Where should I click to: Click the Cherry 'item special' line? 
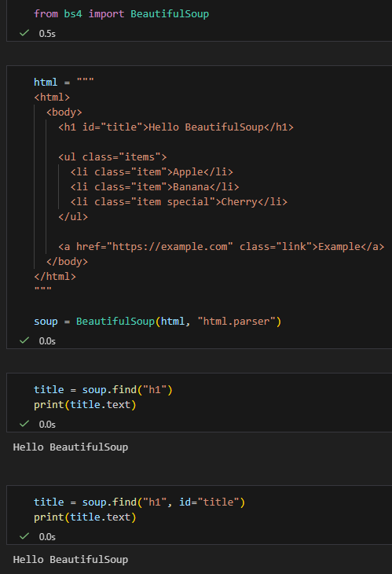[179, 202]
